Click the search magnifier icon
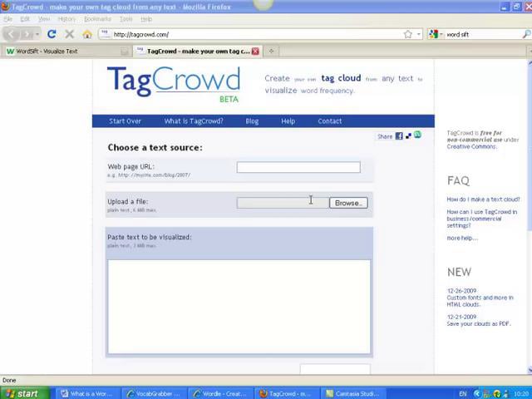 coord(526,34)
